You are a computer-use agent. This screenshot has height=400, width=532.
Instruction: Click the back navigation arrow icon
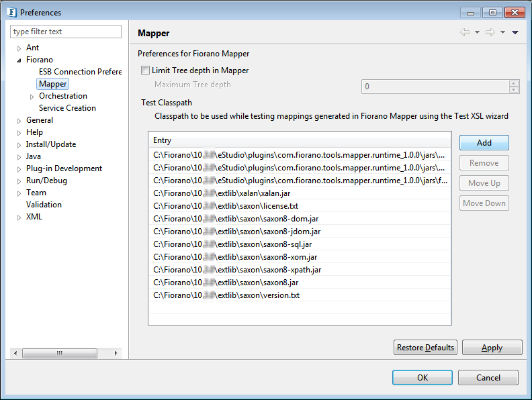[x=465, y=33]
